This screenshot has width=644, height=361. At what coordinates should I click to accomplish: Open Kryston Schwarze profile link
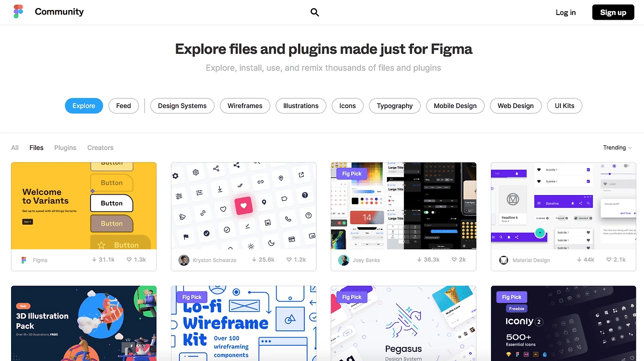tap(214, 260)
